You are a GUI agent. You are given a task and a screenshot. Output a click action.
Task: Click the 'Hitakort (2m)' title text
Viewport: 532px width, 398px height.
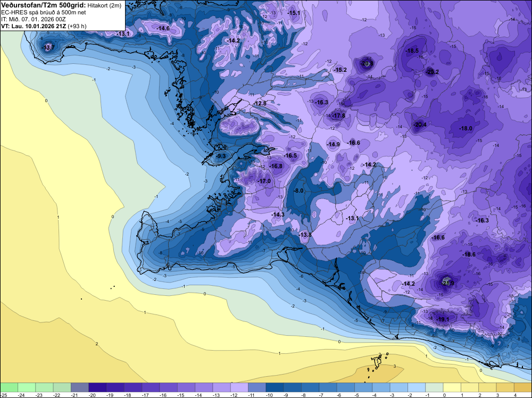104,5
